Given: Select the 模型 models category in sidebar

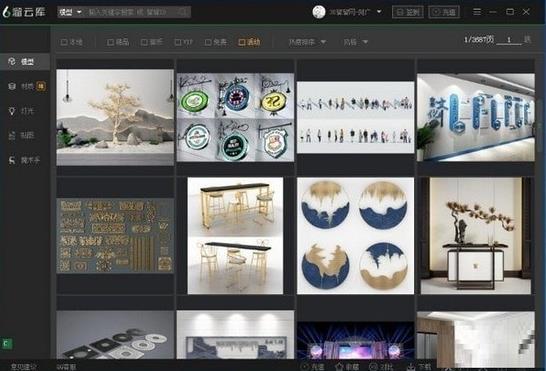Looking at the screenshot, I should click(24, 62).
